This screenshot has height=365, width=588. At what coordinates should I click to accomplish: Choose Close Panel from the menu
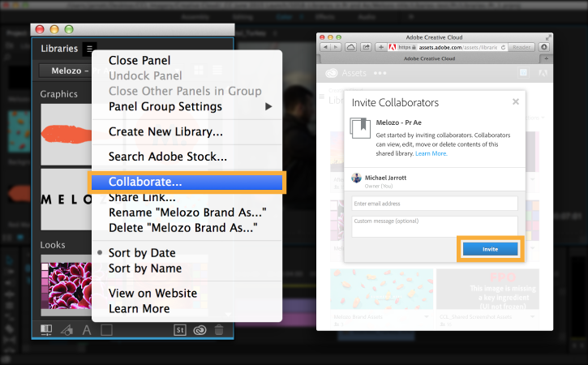tap(139, 60)
